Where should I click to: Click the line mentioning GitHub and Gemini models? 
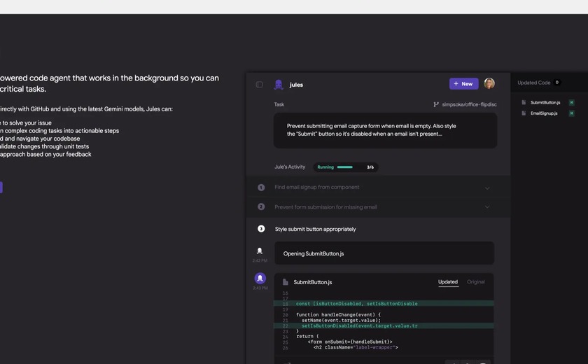(86, 109)
